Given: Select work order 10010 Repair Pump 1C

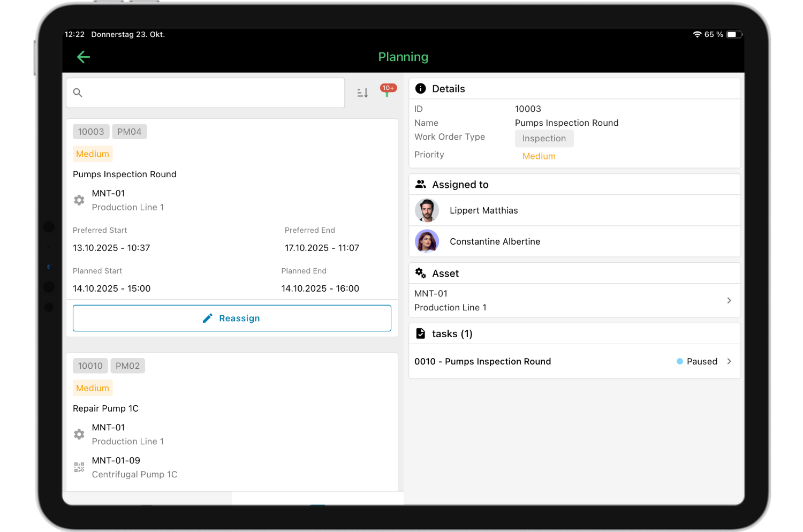Looking at the screenshot, I should pyautogui.click(x=105, y=408).
